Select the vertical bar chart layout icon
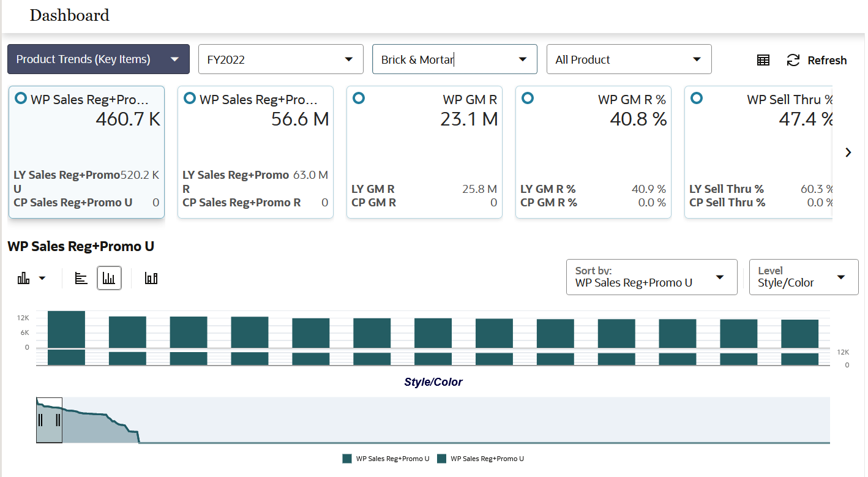 [x=109, y=277]
